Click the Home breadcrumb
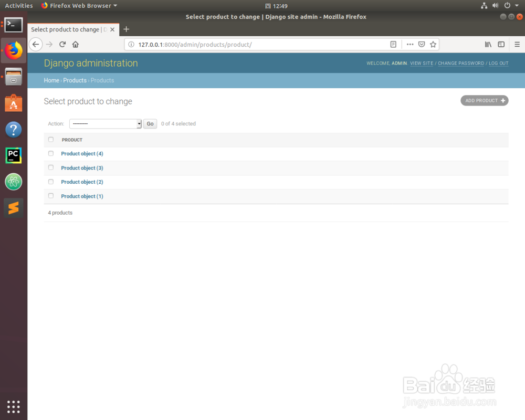This screenshot has height=420, width=525. click(x=51, y=80)
